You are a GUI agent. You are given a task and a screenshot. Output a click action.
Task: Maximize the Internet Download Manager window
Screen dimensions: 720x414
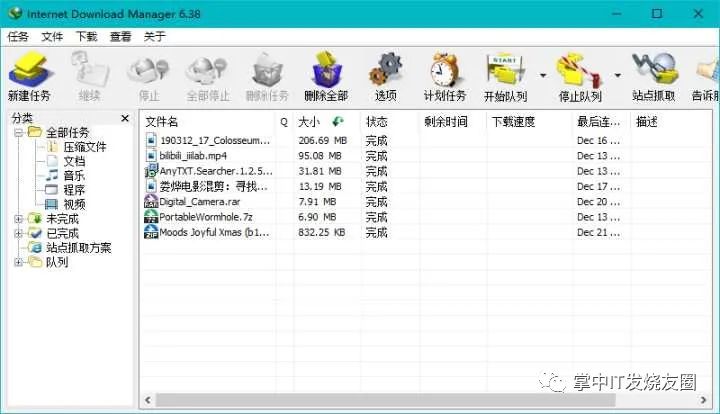[x=657, y=13]
